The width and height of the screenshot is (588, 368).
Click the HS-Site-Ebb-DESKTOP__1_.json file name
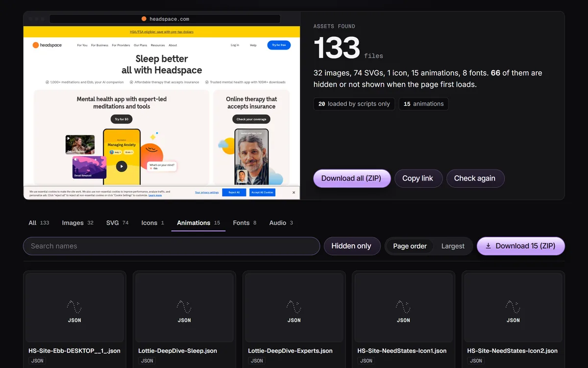coord(74,351)
